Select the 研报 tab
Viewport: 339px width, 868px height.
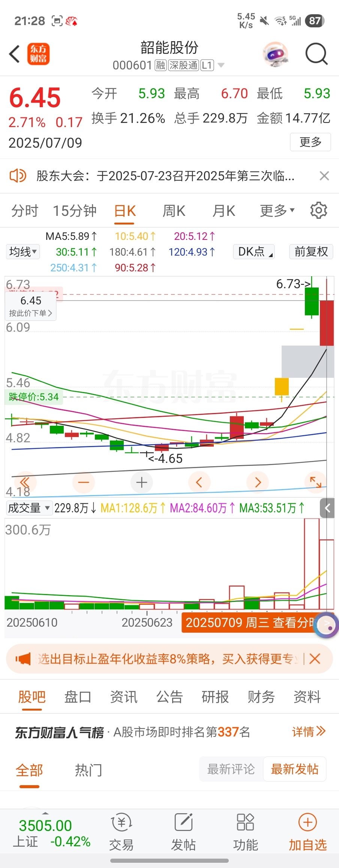pyautogui.click(x=215, y=697)
